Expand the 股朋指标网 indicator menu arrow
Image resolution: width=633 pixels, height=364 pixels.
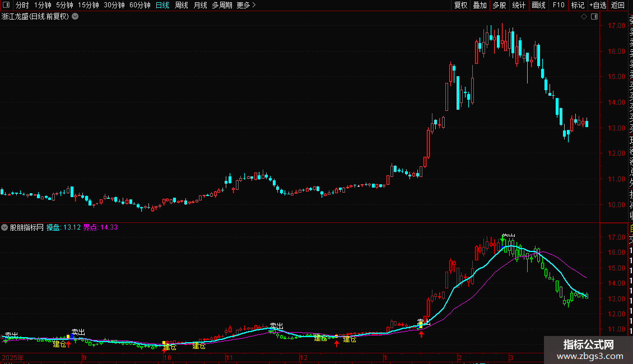[x=4, y=227]
